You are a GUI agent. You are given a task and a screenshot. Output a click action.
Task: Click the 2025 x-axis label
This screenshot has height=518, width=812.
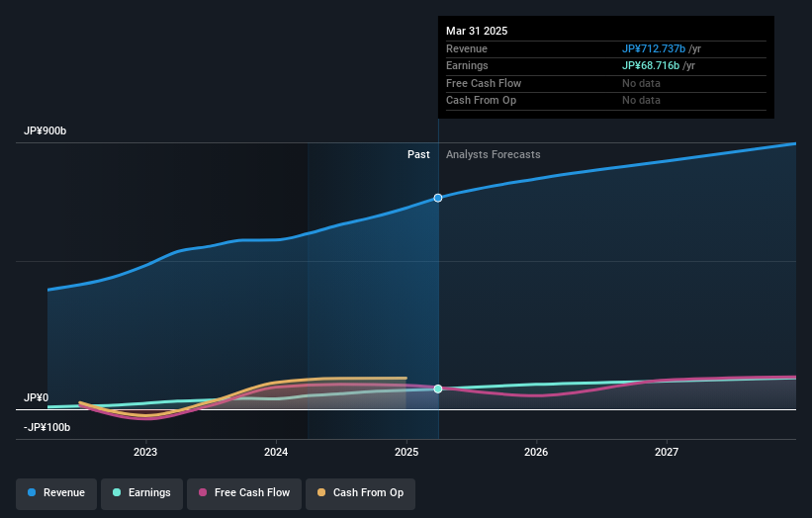pos(406,453)
